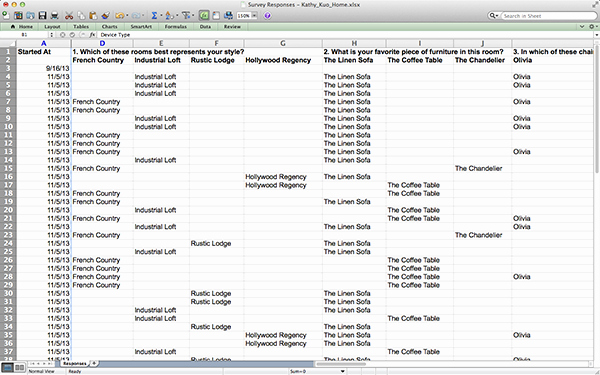Viewport: 600px width, 375px height.
Task: Toggle the formula builder toolbar icon
Action: 204,16
